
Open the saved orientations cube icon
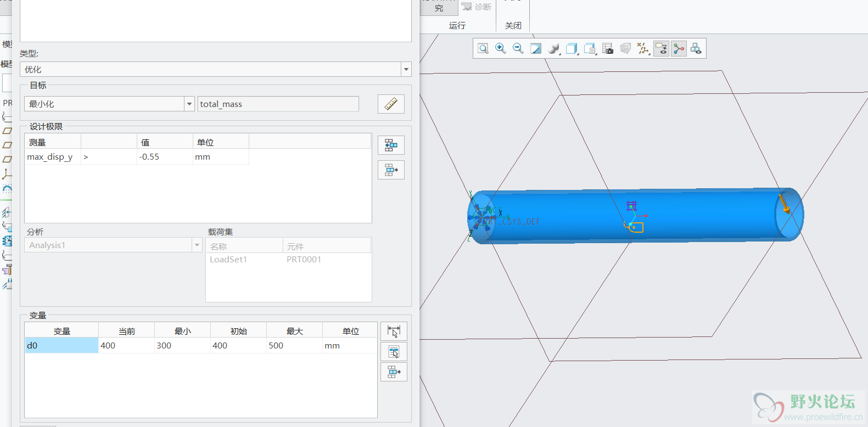[572, 49]
